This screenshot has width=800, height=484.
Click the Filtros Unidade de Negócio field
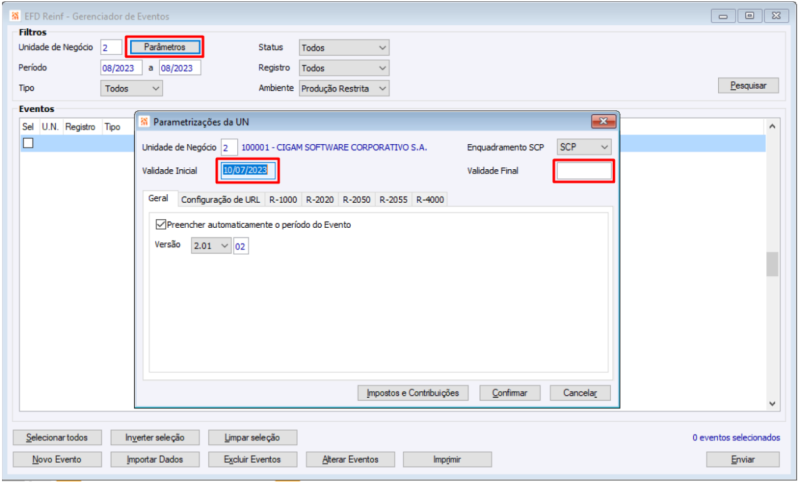111,47
